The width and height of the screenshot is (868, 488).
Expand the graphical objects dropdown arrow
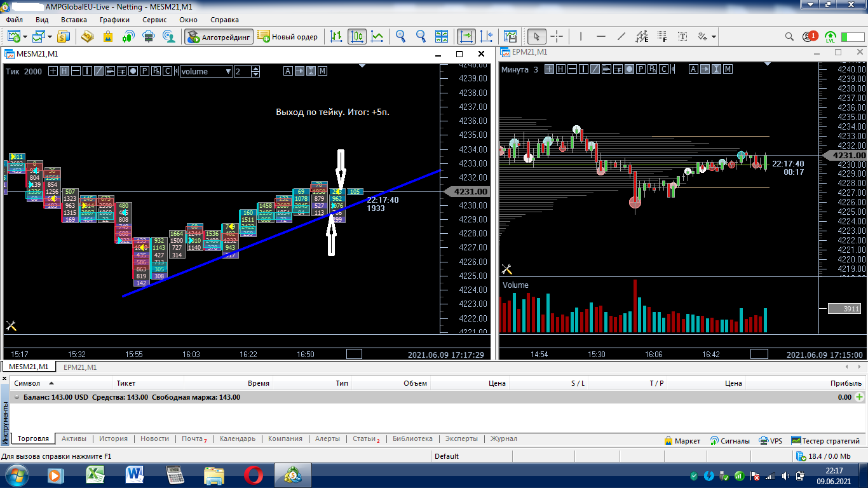pos(714,36)
